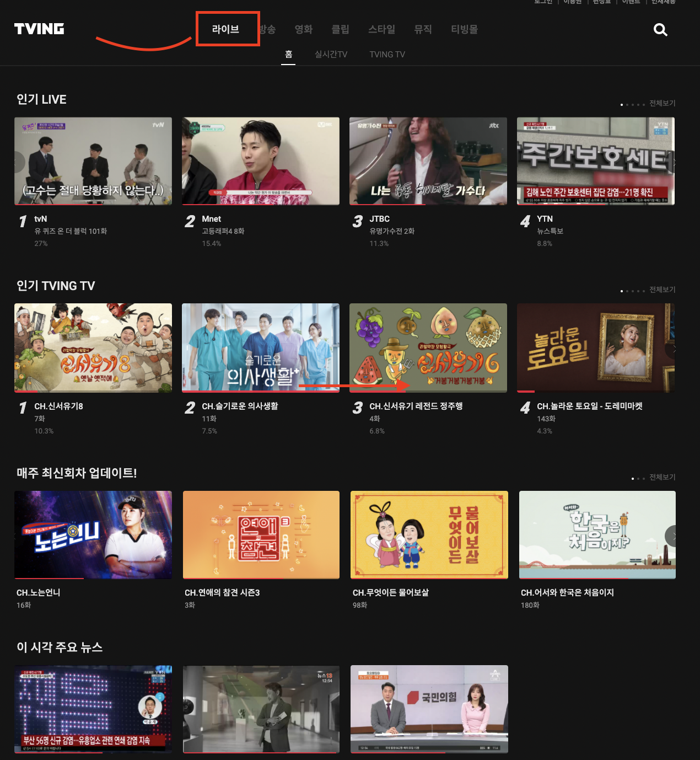The image size is (700, 760).
Task: Click the title 고등래퍼4 8화
Action: pos(223,231)
